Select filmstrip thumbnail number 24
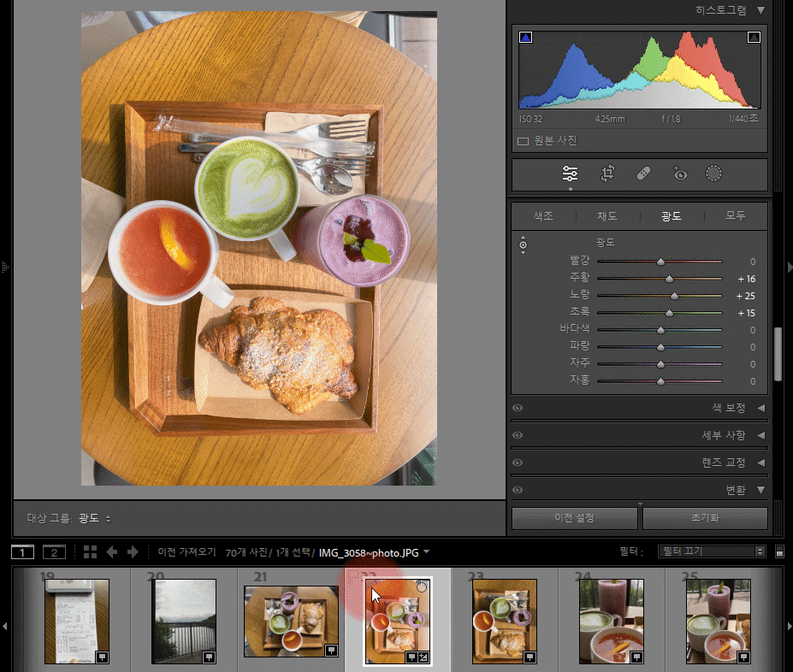This screenshot has height=672, width=793. click(611, 621)
